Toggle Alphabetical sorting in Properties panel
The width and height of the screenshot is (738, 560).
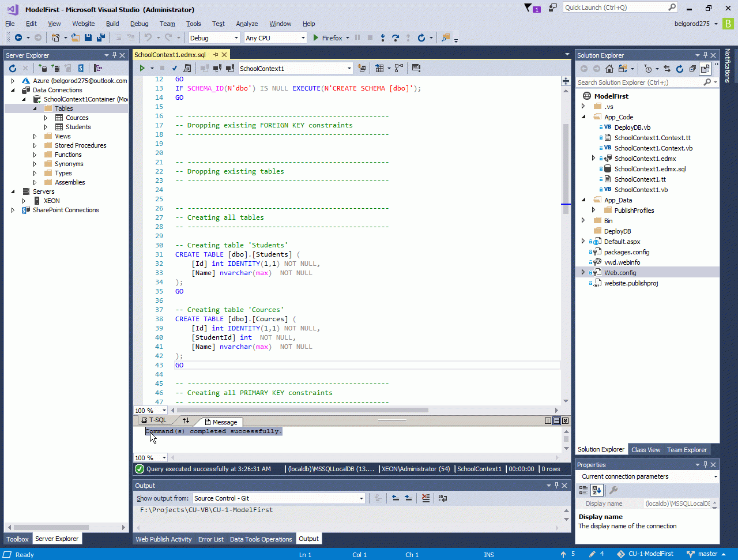click(x=597, y=490)
